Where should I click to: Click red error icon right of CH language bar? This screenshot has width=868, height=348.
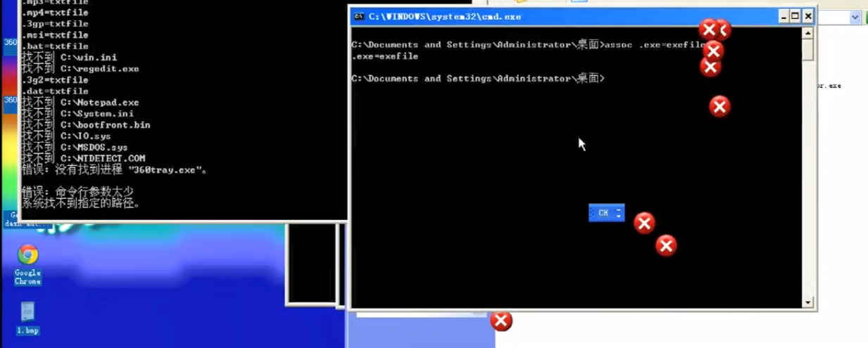644,223
